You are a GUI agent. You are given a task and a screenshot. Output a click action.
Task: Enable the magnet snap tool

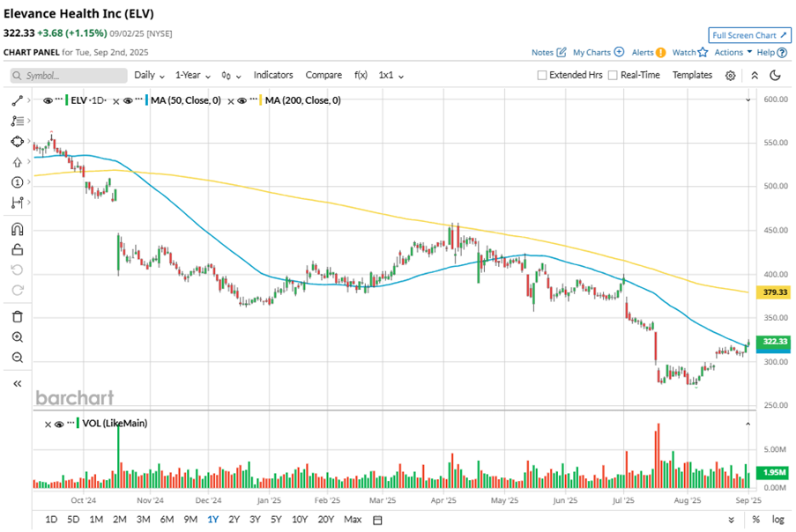click(18, 229)
